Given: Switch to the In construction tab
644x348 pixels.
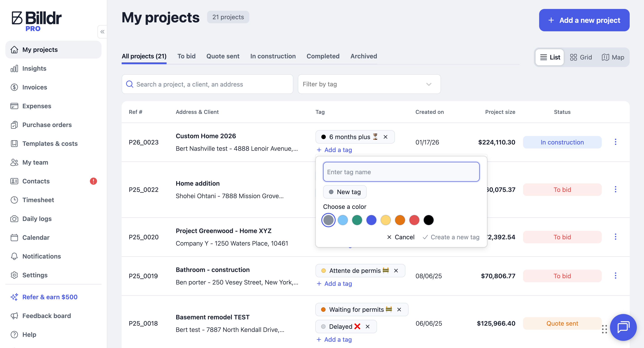Looking at the screenshot, I should (273, 56).
